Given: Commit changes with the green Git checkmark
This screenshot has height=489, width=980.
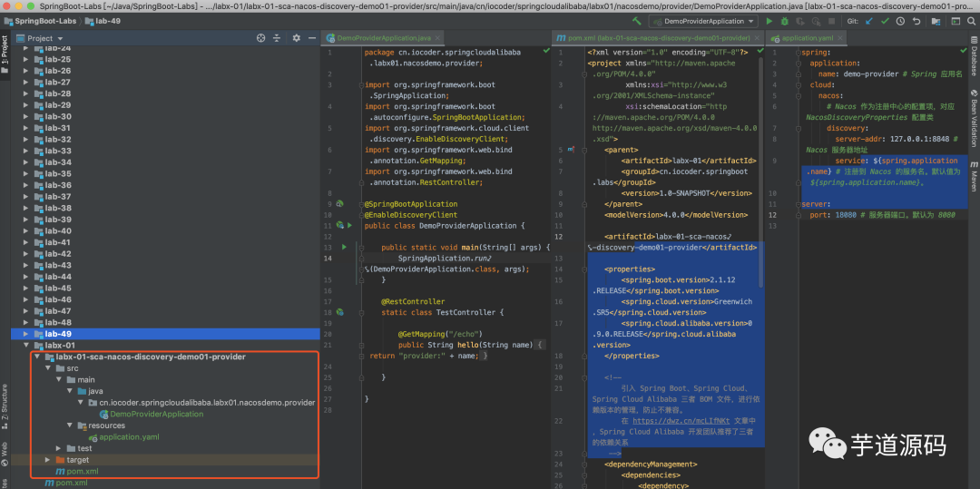Looking at the screenshot, I should (885, 21).
